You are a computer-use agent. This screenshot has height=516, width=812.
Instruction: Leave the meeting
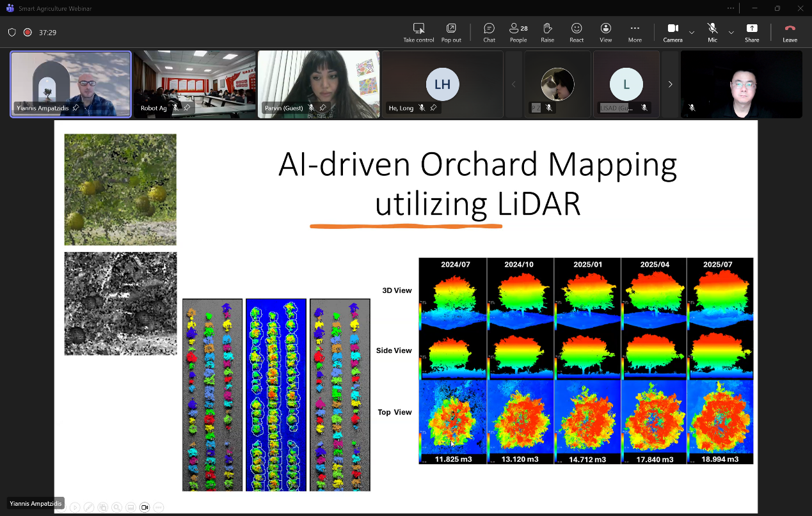(790, 32)
